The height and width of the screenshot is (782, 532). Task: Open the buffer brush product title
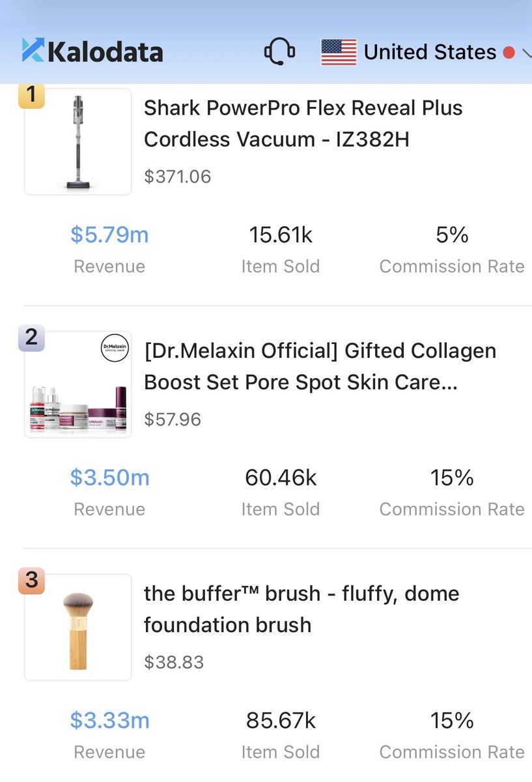coord(301,609)
